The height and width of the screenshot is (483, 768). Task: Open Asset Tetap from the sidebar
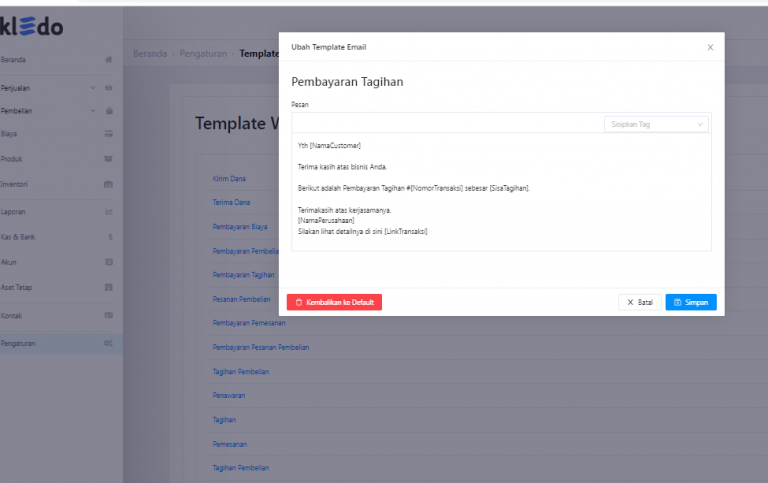[17, 288]
